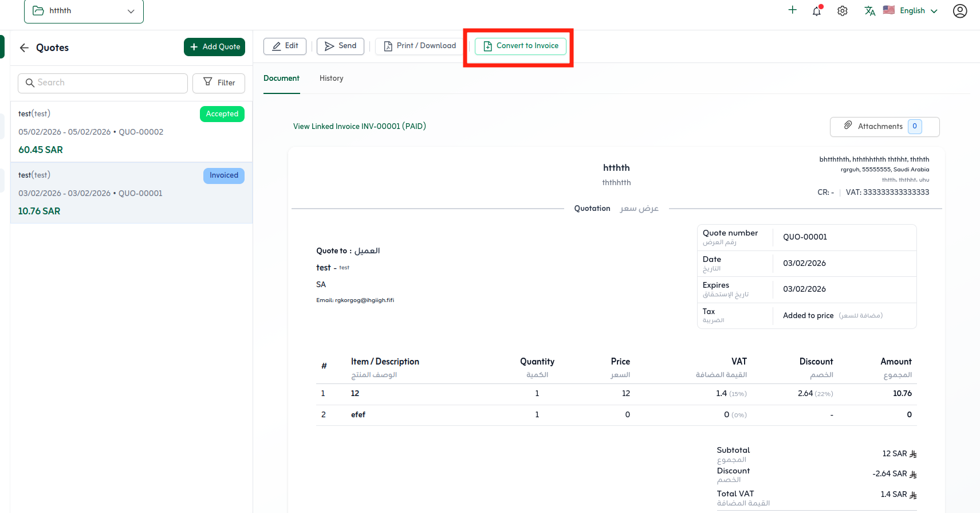
Task: Click the VAT number 333333333333333
Action: pyautogui.click(x=896, y=193)
